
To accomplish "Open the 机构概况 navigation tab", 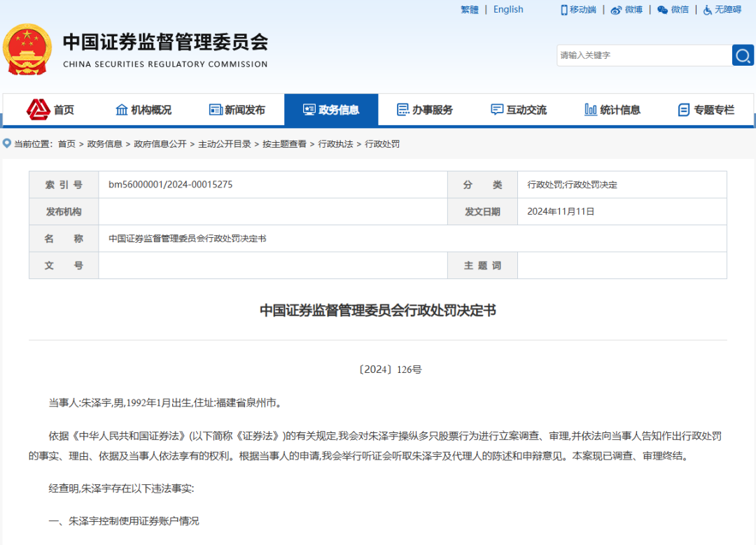I will (143, 110).
